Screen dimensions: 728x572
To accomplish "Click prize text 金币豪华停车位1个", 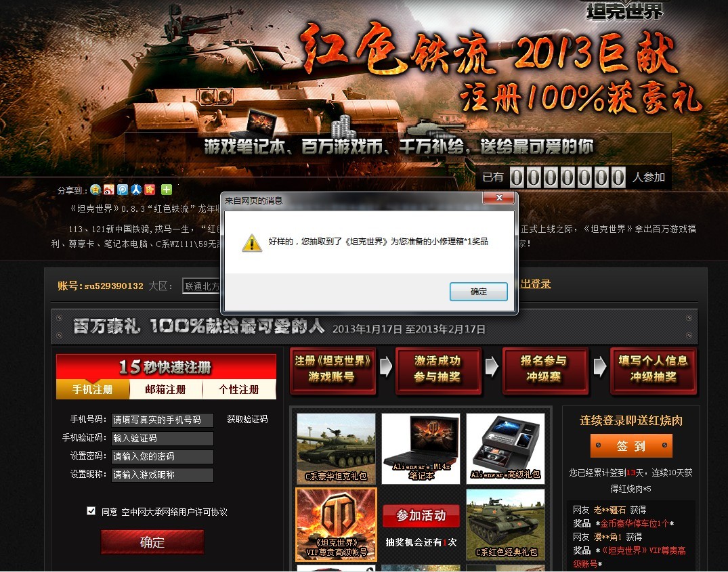I will tap(635, 523).
